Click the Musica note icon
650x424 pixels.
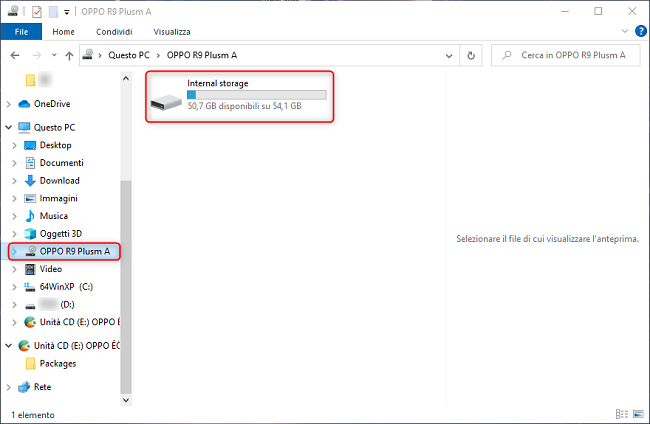pos(30,216)
